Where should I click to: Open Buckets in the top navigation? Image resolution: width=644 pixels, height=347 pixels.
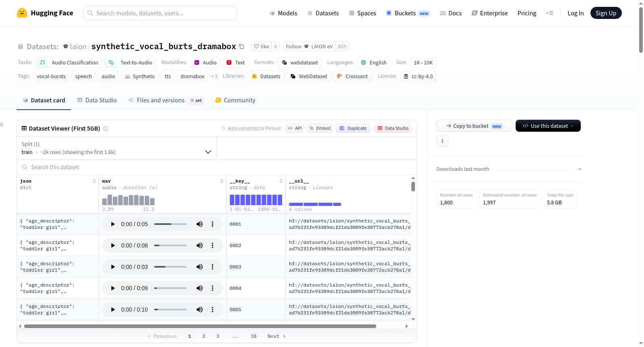click(x=408, y=13)
